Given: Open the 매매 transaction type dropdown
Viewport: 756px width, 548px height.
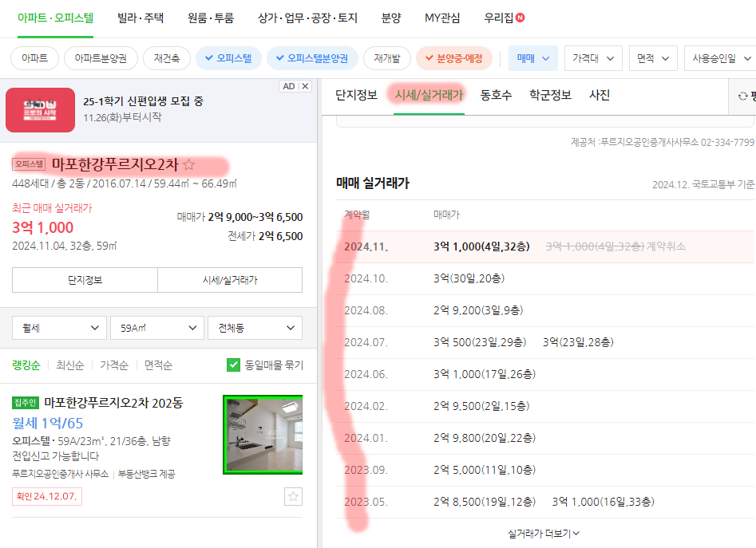Looking at the screenshot, I should click(x=532, y=58).
